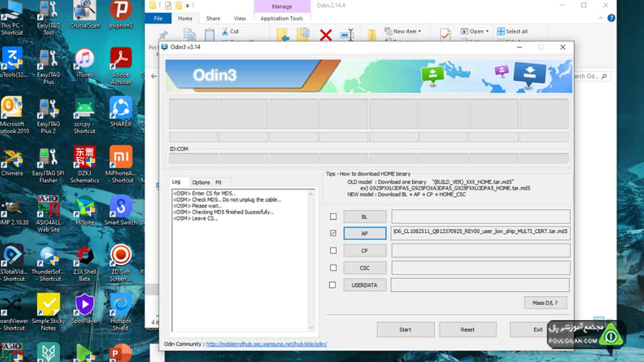This screenshot has height=362, width=644.
Task: Open the Application Tools tab in Explorer
Action: click(x=282, y=18)
